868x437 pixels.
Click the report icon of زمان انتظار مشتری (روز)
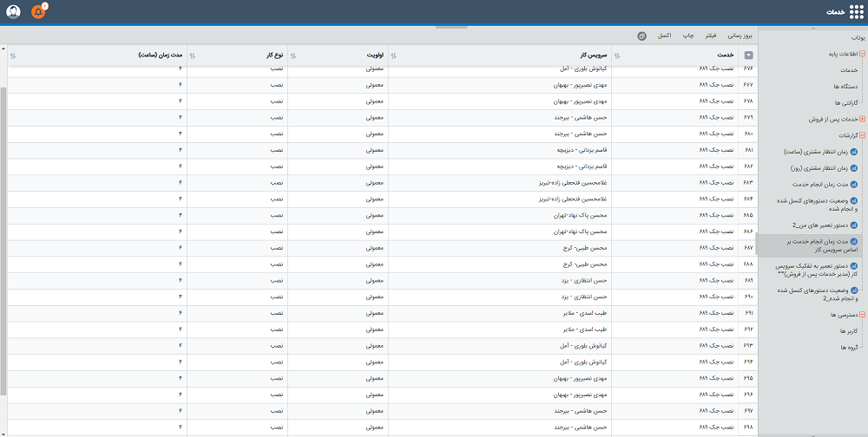pyautogui.click(x=853, y=168)
